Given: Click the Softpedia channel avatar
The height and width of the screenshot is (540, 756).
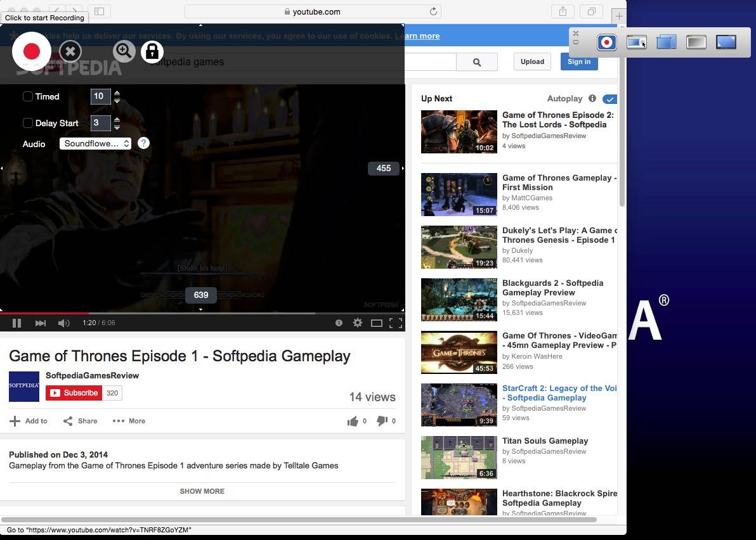Looking at the screenshot, I should (x=24, y=387).
